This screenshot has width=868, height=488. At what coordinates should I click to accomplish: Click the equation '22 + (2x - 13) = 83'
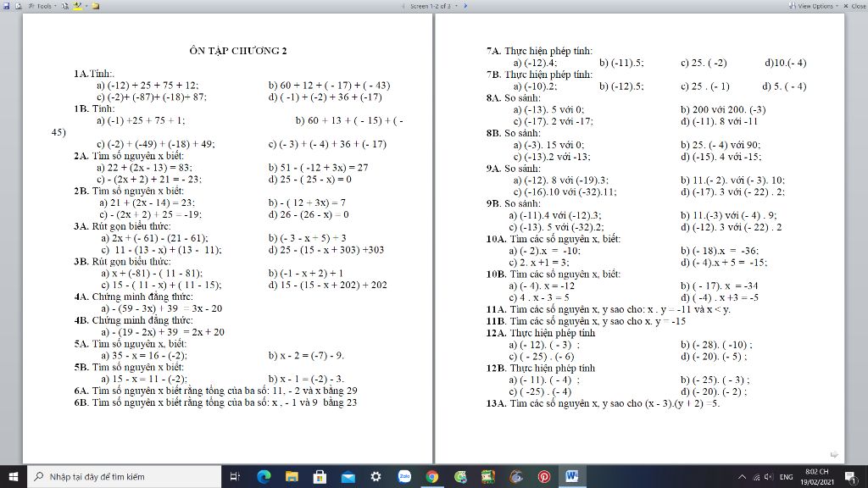click(149, 168)
